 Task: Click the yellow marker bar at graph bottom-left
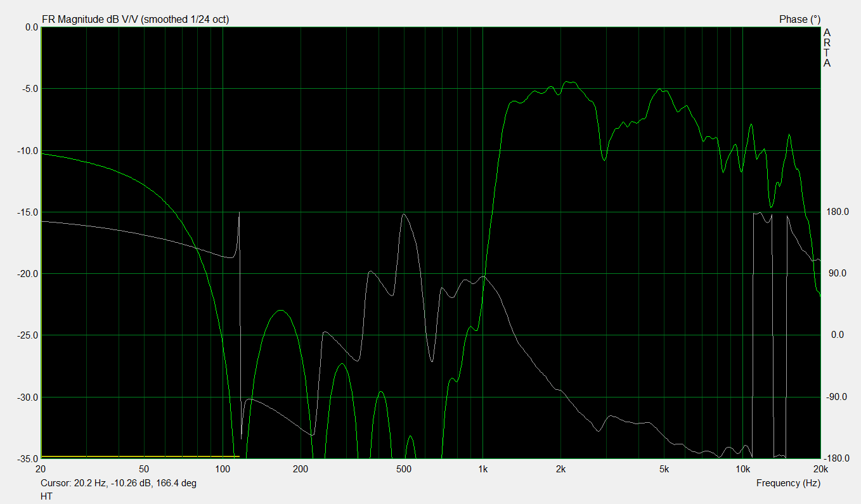click(x=139, y=456)
